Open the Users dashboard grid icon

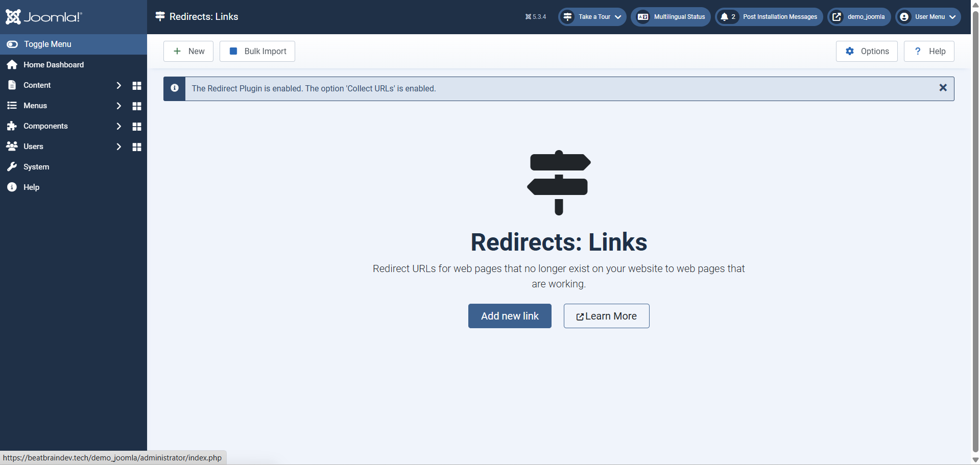136,147
